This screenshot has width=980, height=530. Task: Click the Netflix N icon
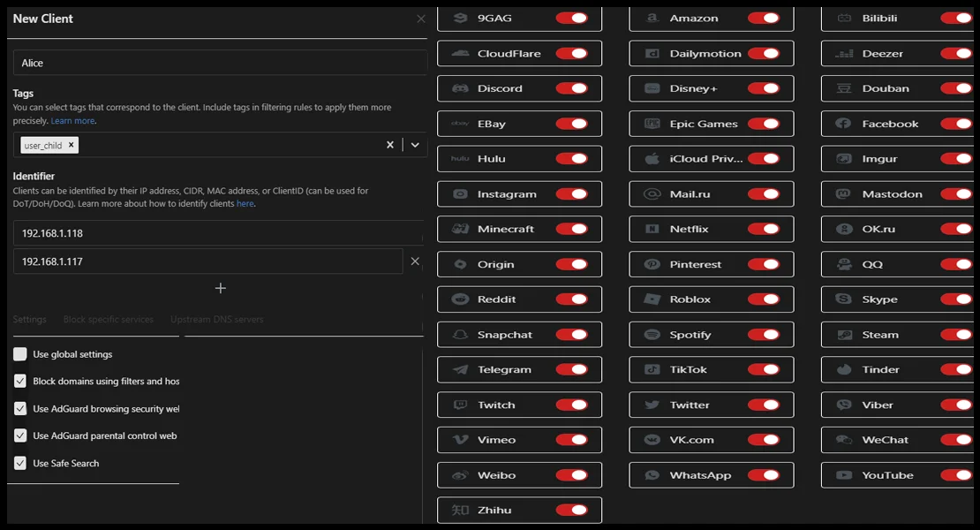pos(652,229)
